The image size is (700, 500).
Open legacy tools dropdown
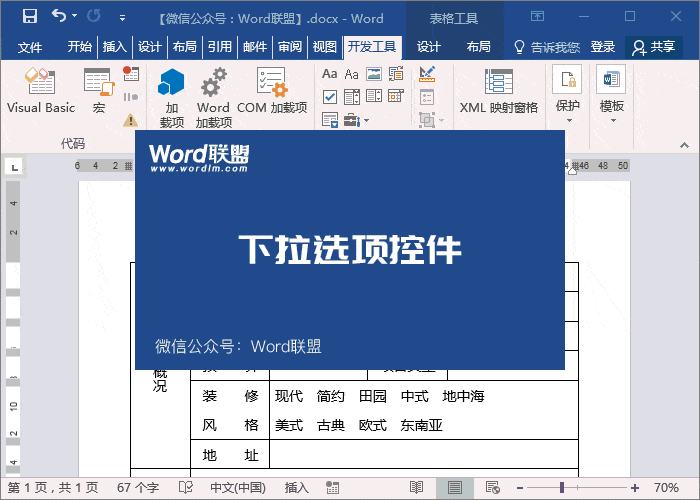pyautogui.click(x=356, y=120)
